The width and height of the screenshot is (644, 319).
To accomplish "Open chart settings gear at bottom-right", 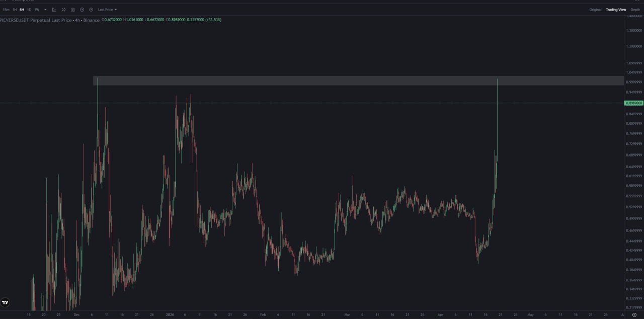I will click(x=634, y=314).
